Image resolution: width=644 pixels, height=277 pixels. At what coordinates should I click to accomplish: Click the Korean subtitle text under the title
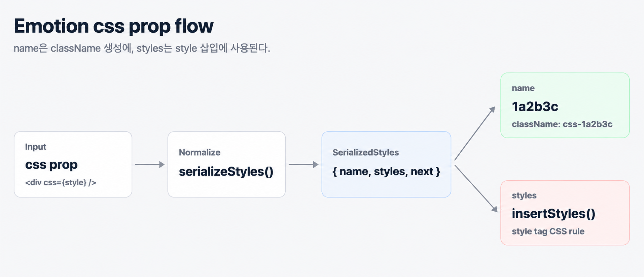[x=142, y=48]
